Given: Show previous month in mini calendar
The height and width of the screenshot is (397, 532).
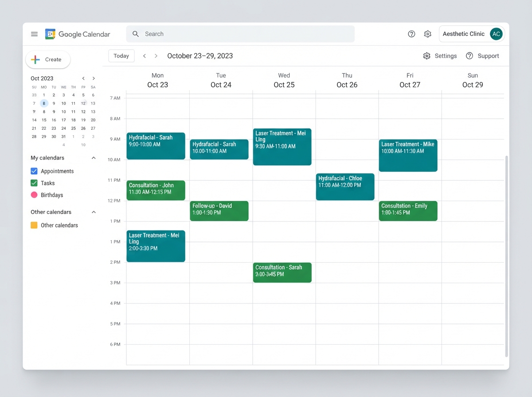Looking at the screenshot, I should (83, 78).
